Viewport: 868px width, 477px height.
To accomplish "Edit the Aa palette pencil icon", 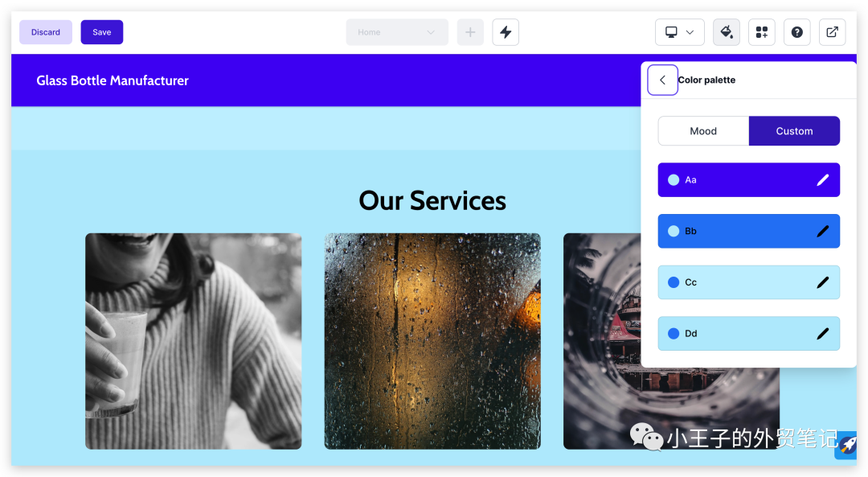I will pyautogui.click(x=823, y=179).
